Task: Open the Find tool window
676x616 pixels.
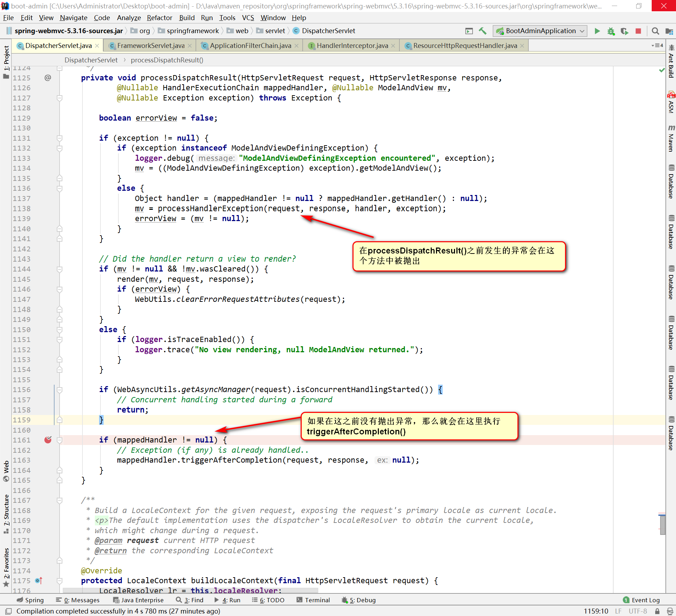Action: point(190,600)
